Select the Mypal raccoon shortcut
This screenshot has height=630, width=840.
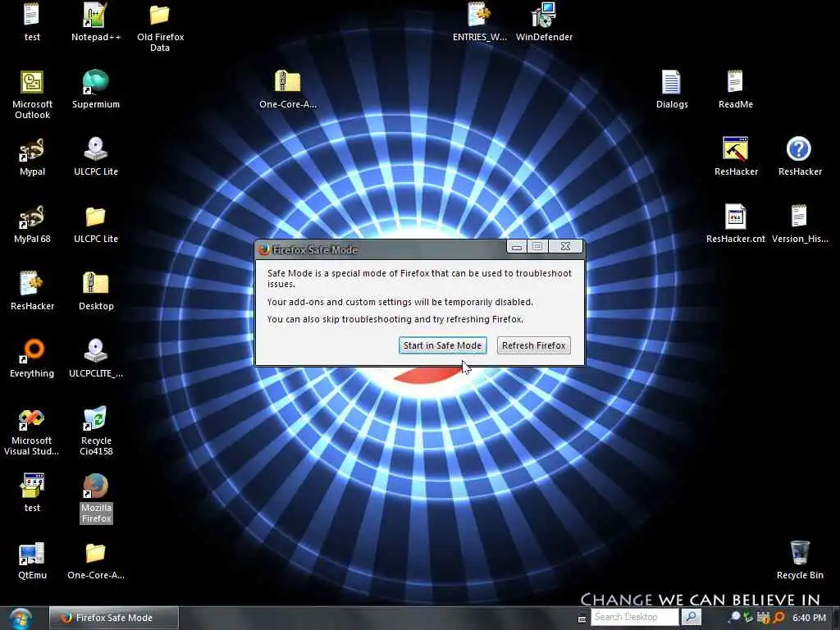click(32, 157)
